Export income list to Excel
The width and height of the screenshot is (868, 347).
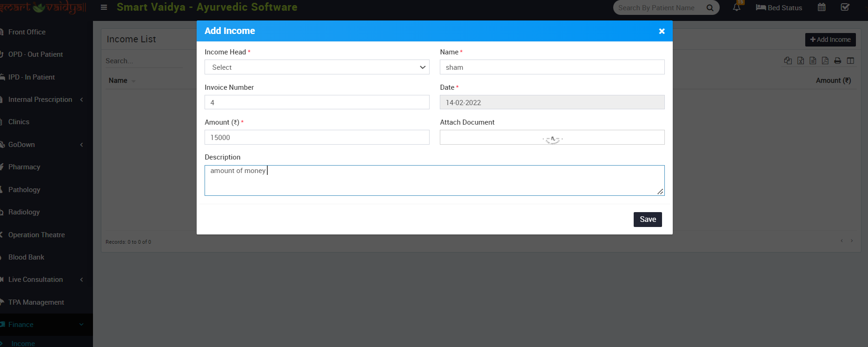(x=801, y=60)
